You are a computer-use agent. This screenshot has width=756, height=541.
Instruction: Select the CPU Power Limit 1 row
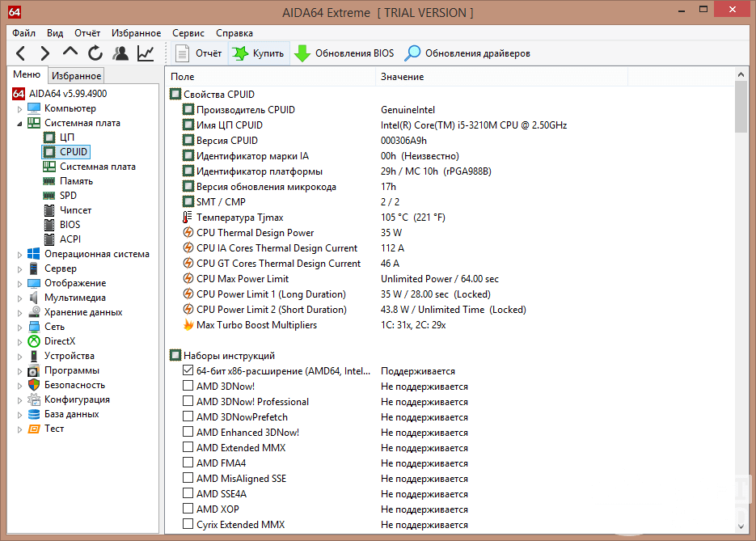point(450,294)
